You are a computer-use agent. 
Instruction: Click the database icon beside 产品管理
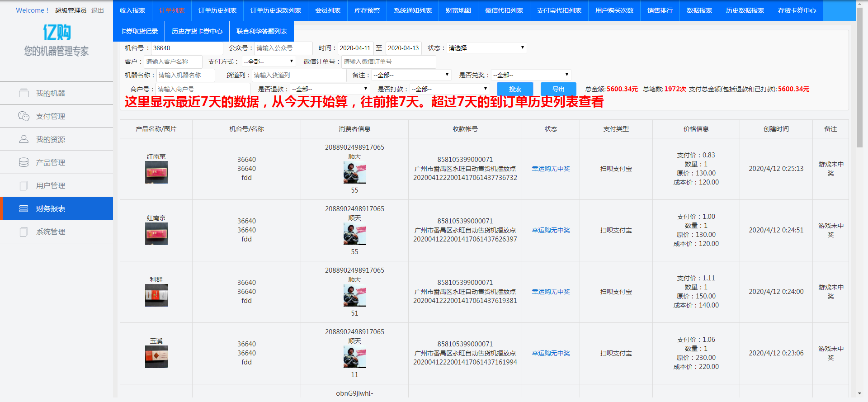click(24, 162)
